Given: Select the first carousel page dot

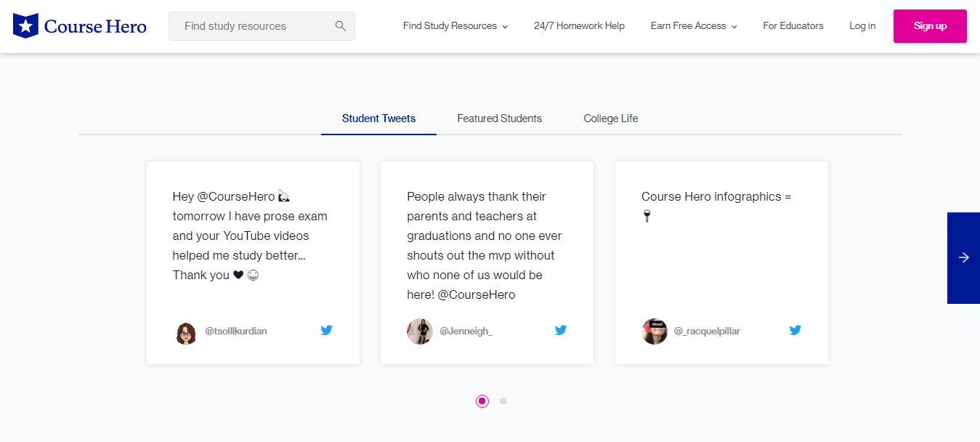Looking at the screenshot, I should pos(482,401).
